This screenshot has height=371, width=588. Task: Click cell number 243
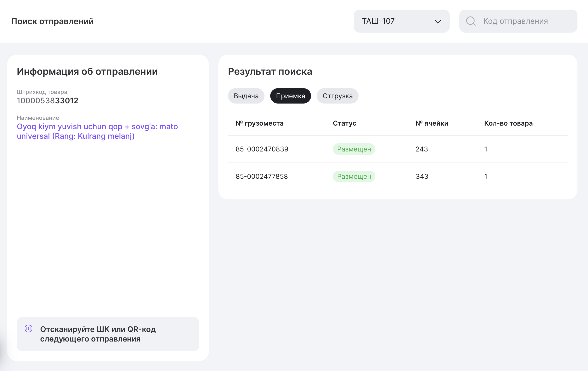point(422,149)
